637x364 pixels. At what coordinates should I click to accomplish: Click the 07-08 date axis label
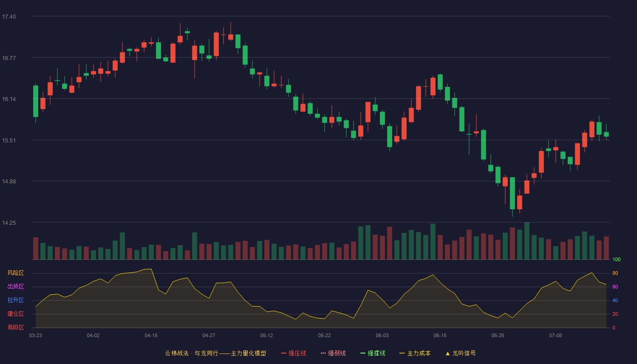click(x=556, y=335)
